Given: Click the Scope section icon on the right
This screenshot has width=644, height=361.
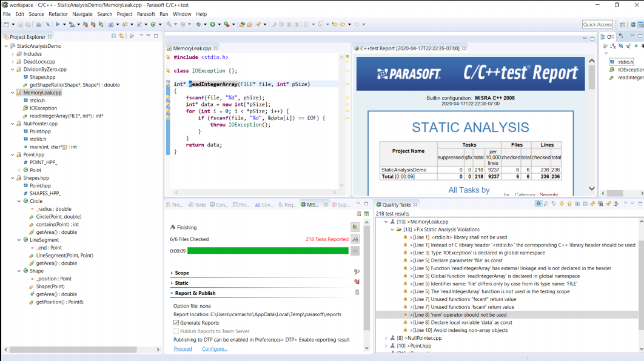Looking at the screenshot, I should (357, 272).
